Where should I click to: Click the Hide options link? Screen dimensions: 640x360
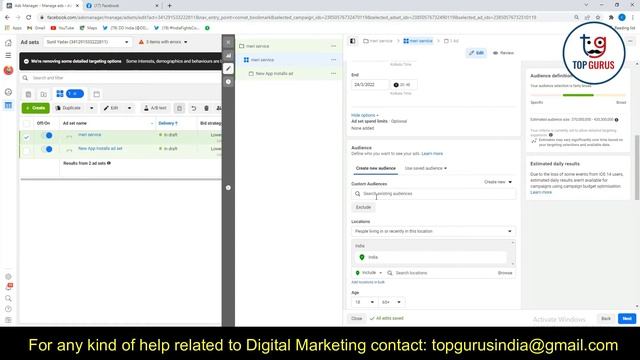(365, 115)
